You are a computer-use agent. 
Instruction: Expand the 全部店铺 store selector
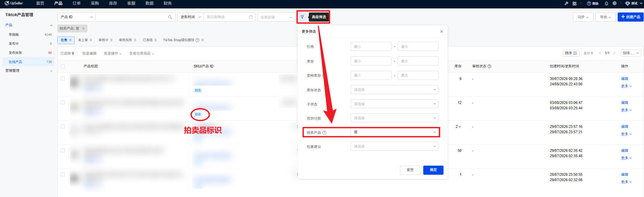tap(276, 17)
